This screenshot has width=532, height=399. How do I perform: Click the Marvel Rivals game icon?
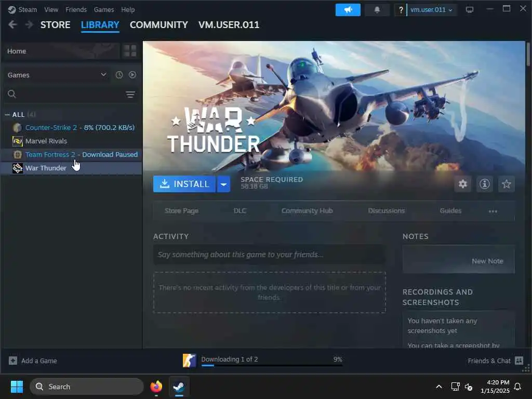click(17, 141)
